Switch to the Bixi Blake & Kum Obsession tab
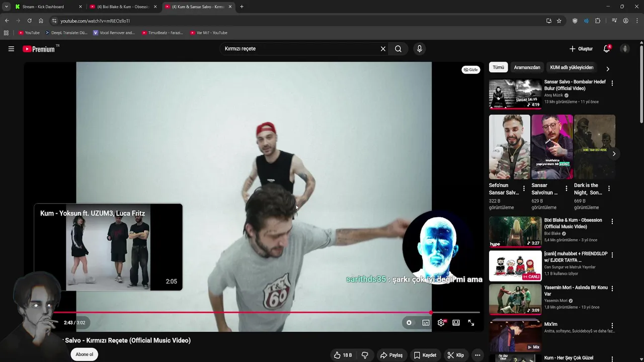This screenshot has height=362, width=644. 123,7
